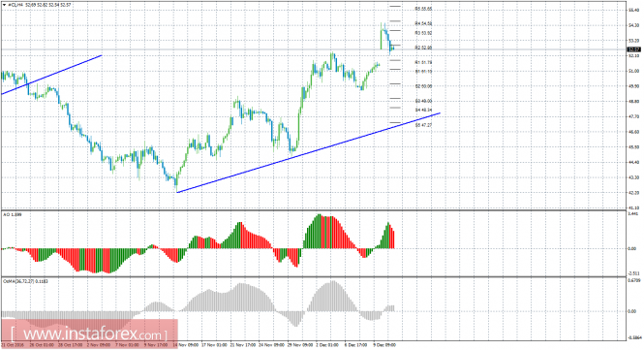The height and width of the screenshot is (350, 644).
Task: Click the R5 55.65 pivot level label
Action: [x=423, y=9]
